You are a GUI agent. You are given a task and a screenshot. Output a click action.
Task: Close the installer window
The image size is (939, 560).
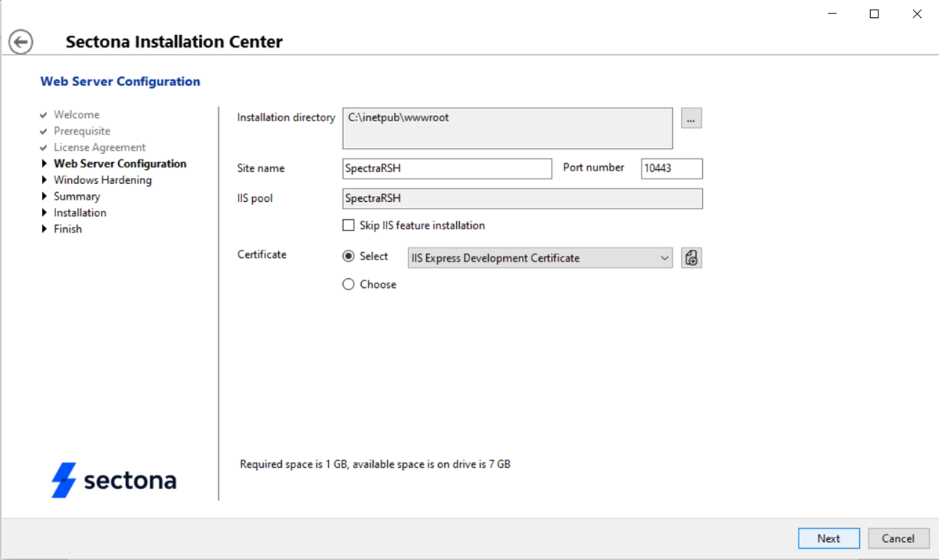(917, 14)
